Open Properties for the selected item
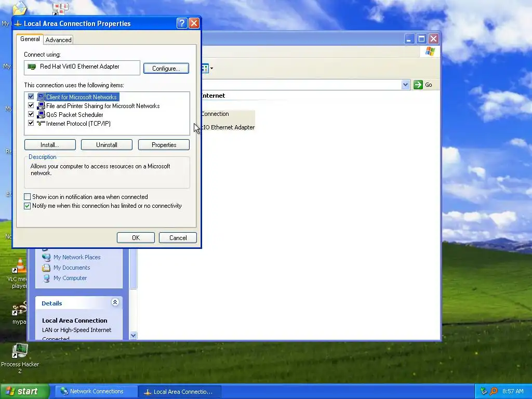 [164, 145]
